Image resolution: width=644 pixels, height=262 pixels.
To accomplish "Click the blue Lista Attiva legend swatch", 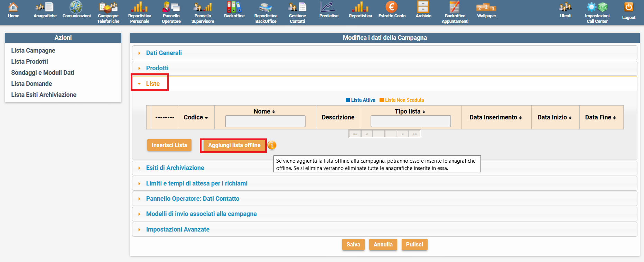I will tap(348, 100).
